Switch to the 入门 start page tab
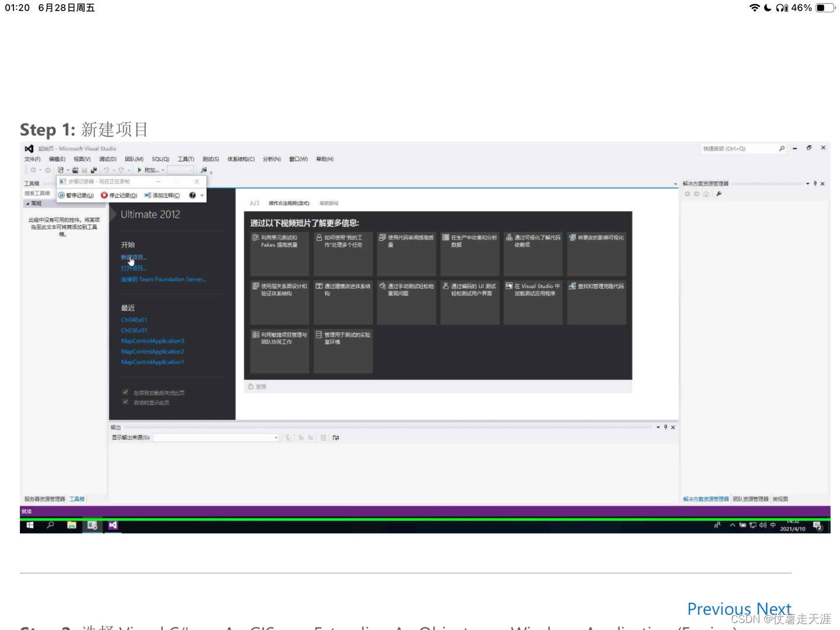Viewport: 840px width, 630px height. tap(254, 204)
